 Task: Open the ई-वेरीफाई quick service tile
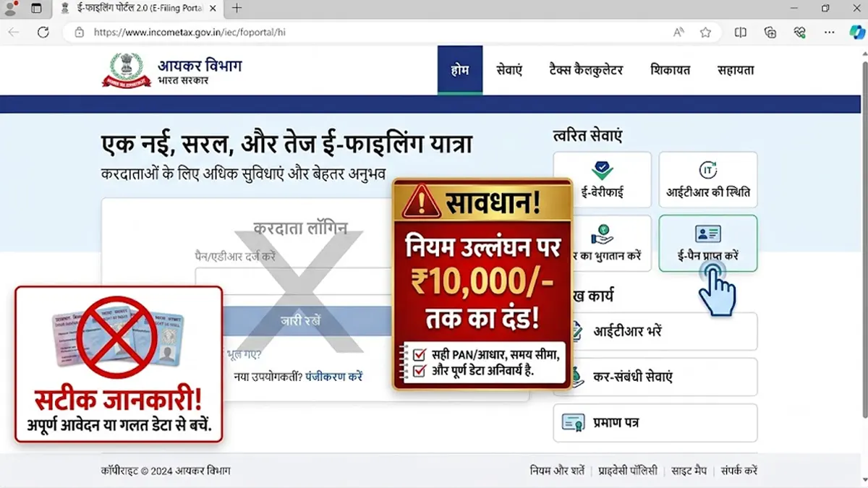tap(603, 179)
